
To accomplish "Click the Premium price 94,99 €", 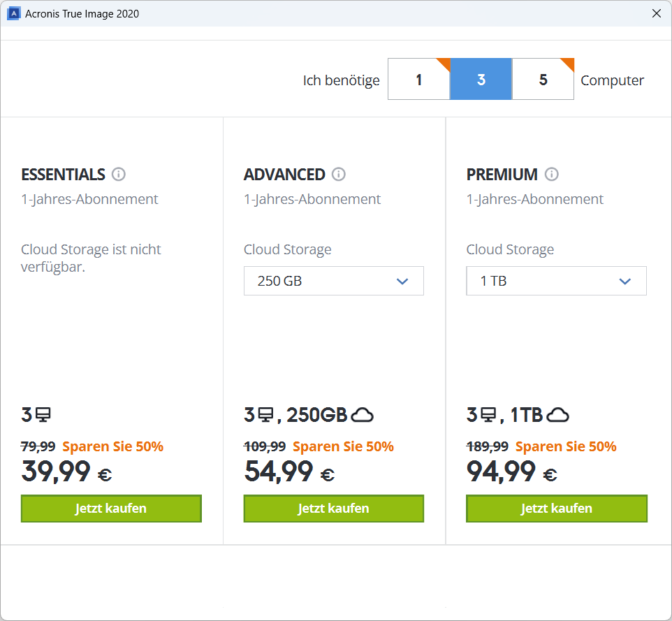I will (x=511, y=473).
